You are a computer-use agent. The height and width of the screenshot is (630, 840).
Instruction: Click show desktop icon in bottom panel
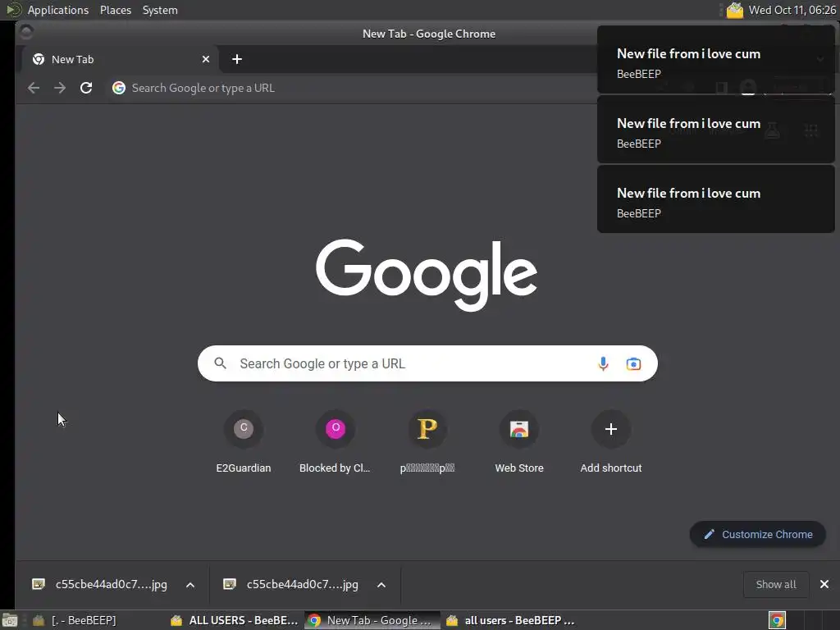[10, 620]
